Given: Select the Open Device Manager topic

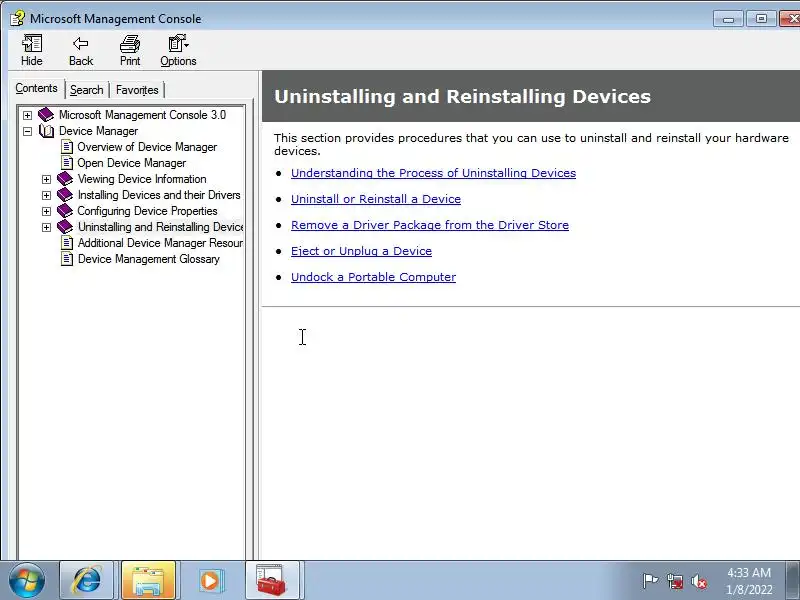Looking at the screenshot, I should click(x=132, y=163).
